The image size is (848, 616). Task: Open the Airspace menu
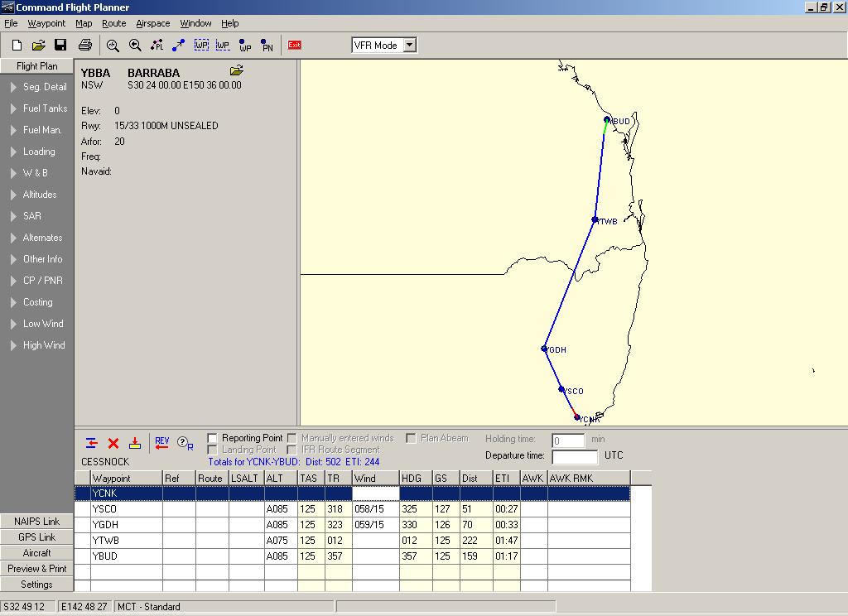coord(152,23)
